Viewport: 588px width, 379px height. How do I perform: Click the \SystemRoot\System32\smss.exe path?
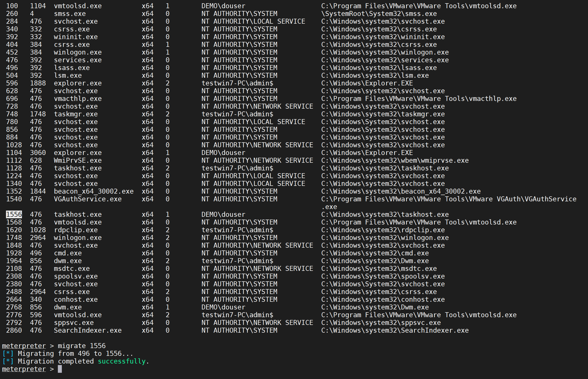pos(379,14)
